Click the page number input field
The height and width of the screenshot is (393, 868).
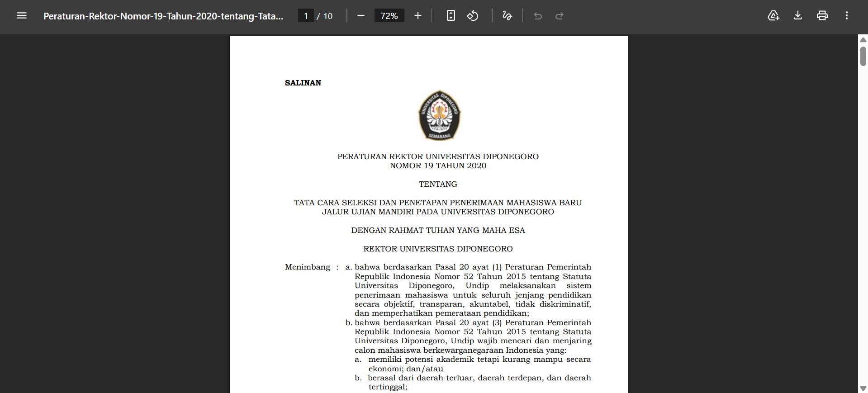(x=306, y=16)
